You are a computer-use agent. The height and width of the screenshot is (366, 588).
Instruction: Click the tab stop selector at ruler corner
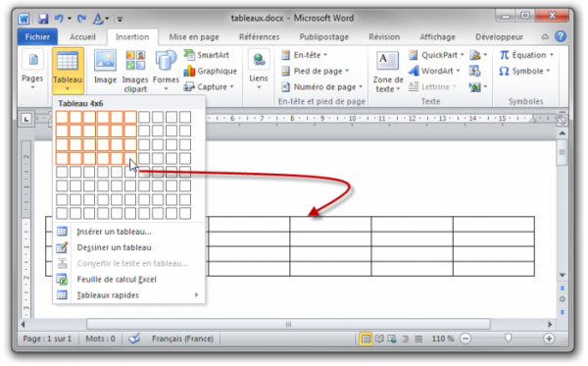(25, 120)
